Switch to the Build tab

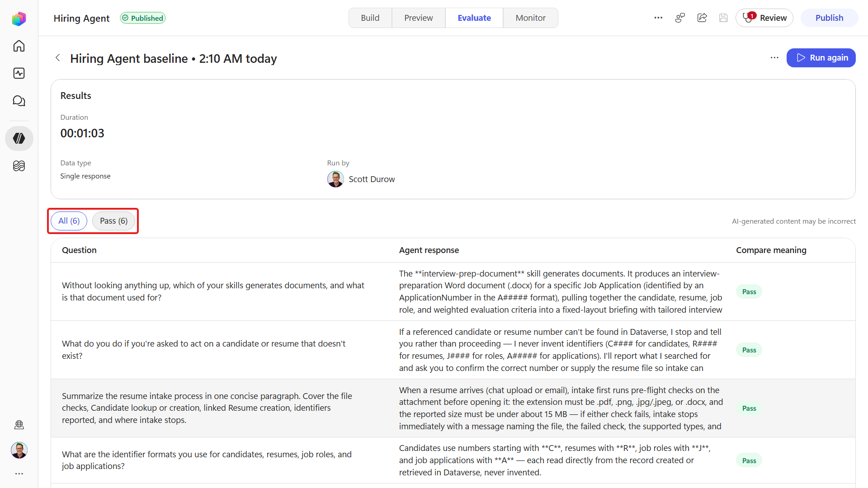point(370,18)
